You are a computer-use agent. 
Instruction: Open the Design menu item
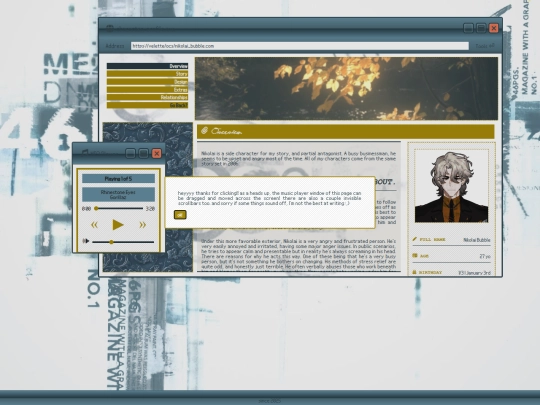[x=147, y=82]
